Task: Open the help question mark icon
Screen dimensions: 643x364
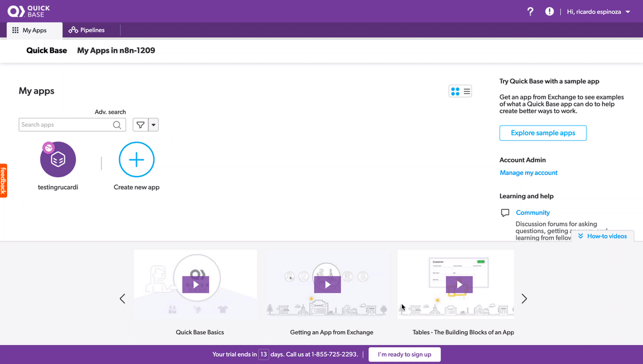Action: coord(530,11)
